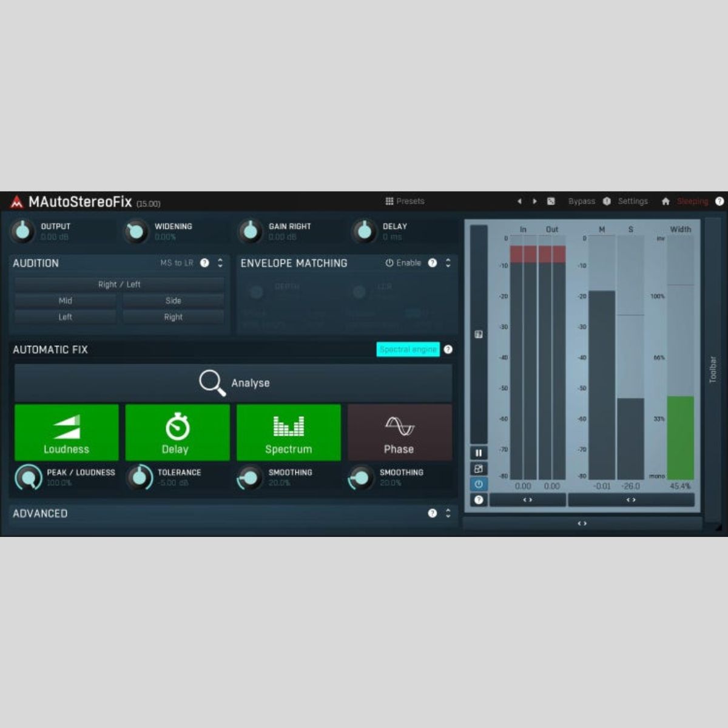Viewport: 728px width, 728px height.
Task: Go to next preset arrow
Action: (x=534, y=201)
